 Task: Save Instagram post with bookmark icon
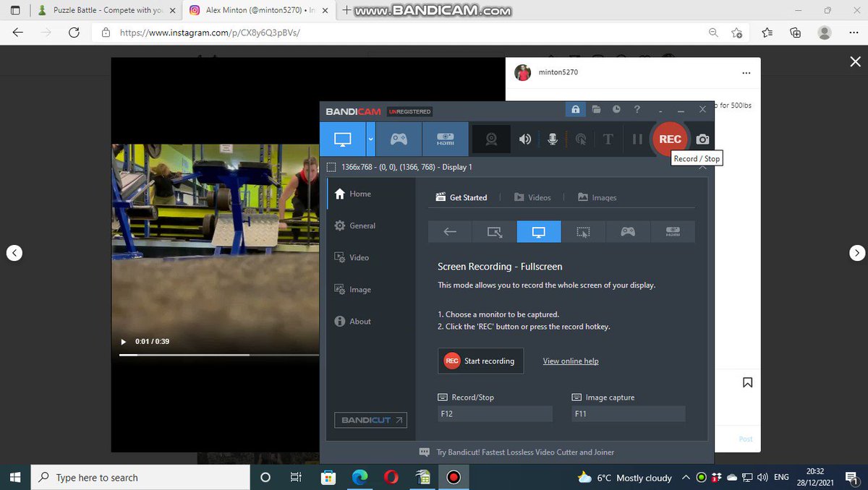[x=747, y=382]
